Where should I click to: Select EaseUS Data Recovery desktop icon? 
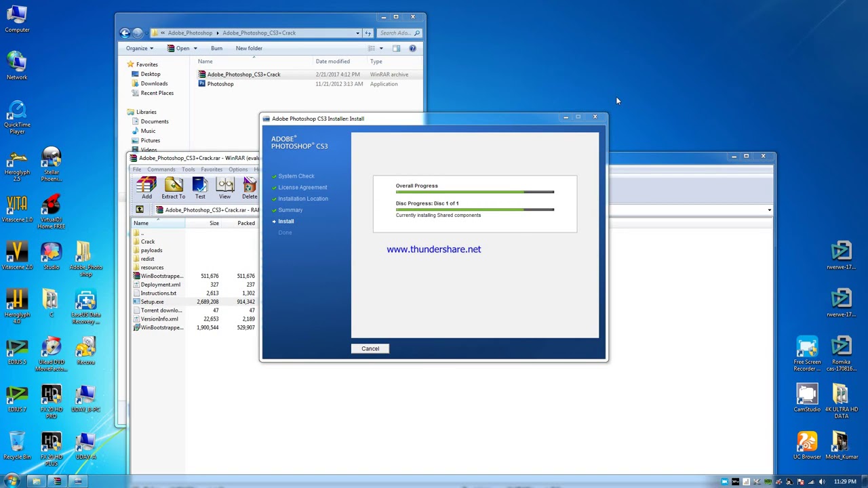point(85,307)
